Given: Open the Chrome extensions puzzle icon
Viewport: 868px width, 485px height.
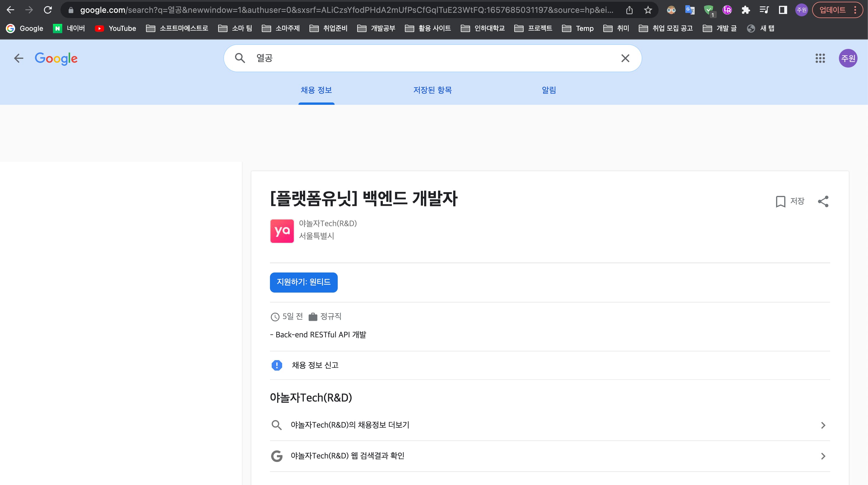Looking at the screenshot, I should point(746,10).
